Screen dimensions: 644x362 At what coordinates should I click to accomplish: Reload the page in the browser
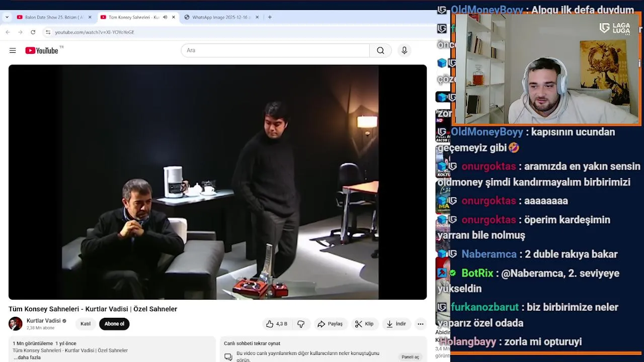point(33,32)
